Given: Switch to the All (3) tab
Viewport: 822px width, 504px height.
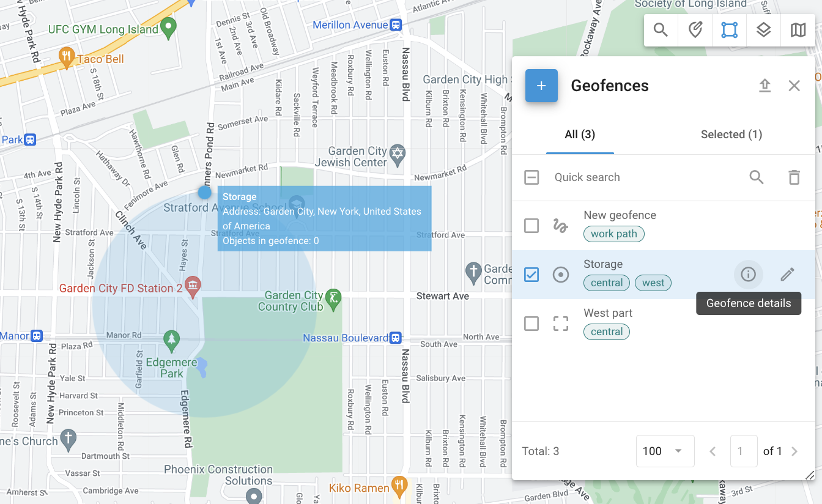Looking at the screenshot, I should click(580, 135).
